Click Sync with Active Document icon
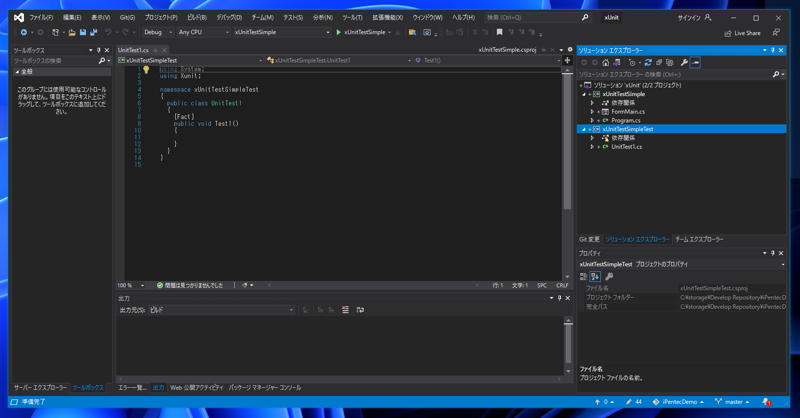800x418 pixels. (648, 62)
